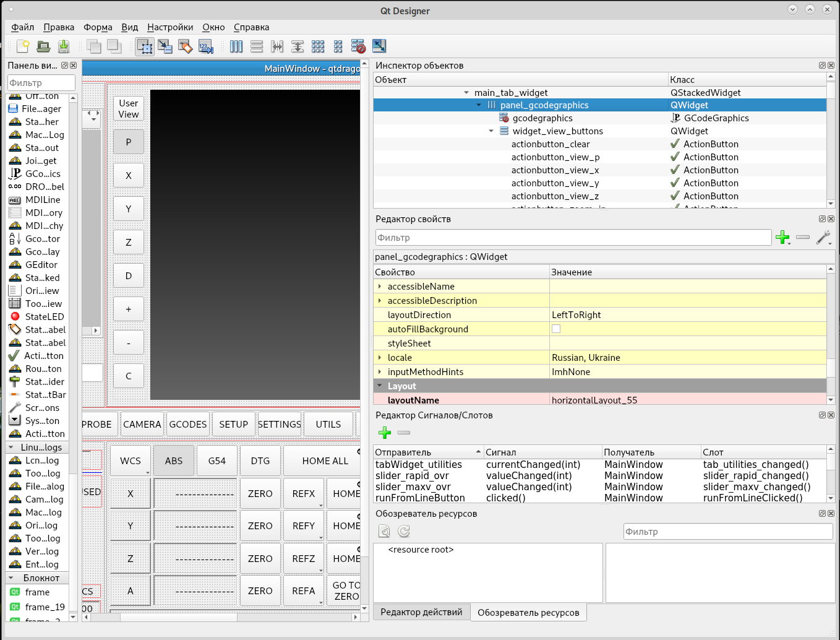Toggle the autoFillBackground checkbox

click(x=556, y=329)
